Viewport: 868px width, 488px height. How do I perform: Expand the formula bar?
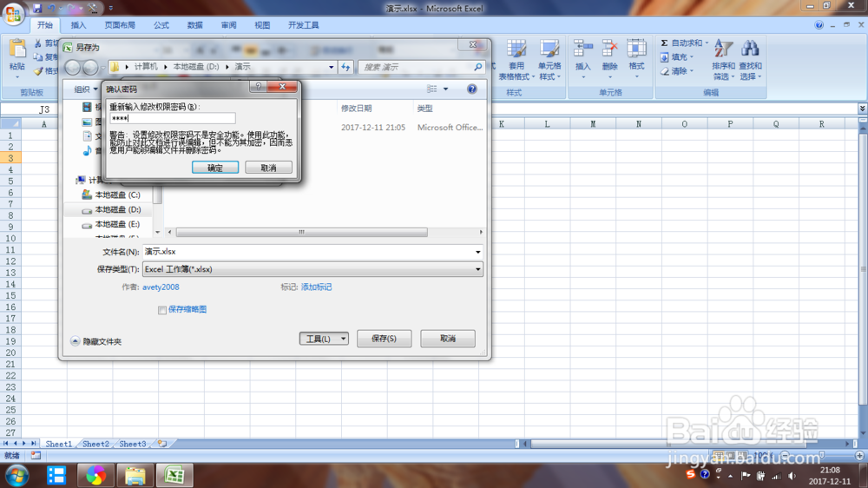[863, 109]
